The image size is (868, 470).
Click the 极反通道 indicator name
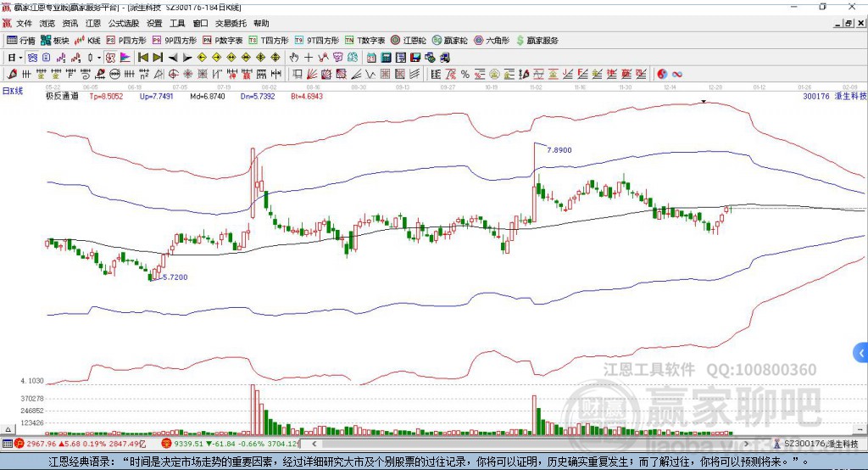[x=63, y=96]
